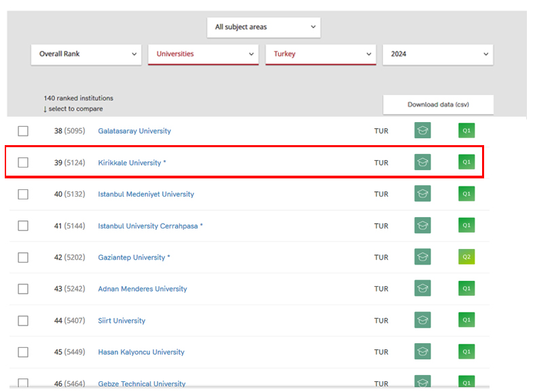This screenshot has width=533, height=392.
Task: Click TUR country code in Siirt row
Action: tap(381, 321)
